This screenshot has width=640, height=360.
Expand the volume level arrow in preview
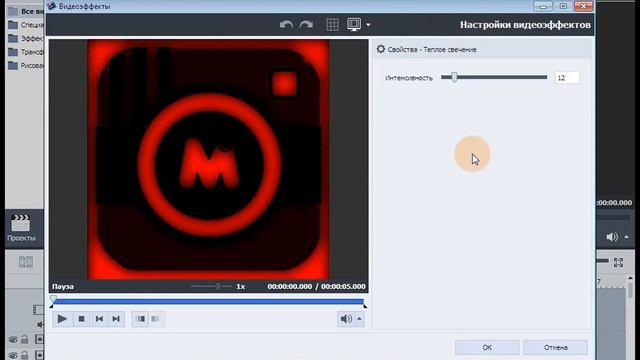(x=359, y=319)
